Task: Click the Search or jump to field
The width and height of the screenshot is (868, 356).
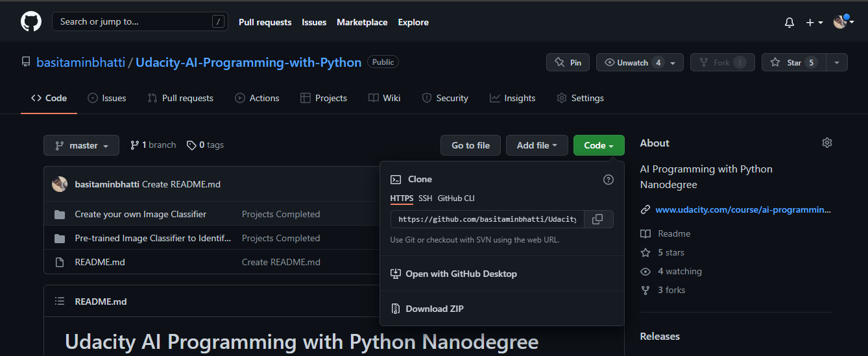Action: (x=139, y=21)
